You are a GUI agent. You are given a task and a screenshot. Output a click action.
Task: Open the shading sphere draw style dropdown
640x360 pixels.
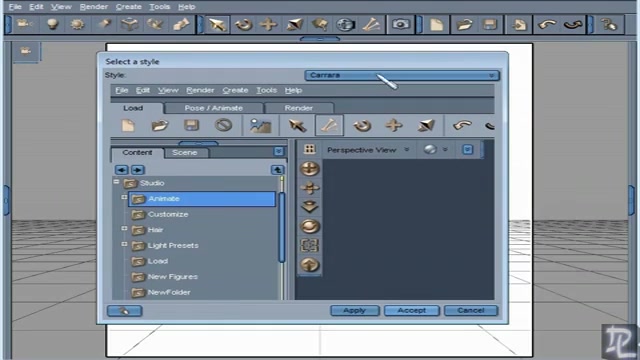click(435, 150)
